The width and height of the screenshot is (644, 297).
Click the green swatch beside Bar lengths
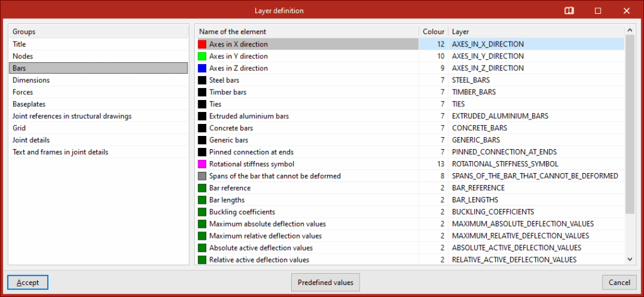coord(202,200)
